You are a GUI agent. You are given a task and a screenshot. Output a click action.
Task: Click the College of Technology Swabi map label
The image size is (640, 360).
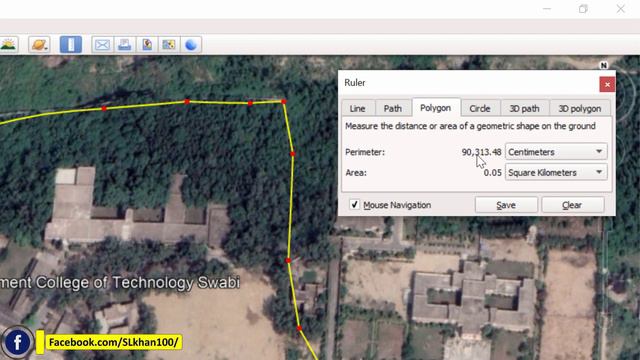coord(120,282)
